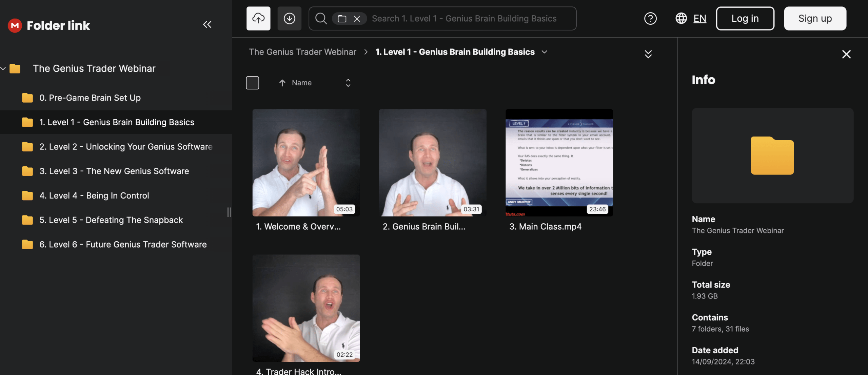Click the help question mark icon
The height and width of the screenshot is (375, 868).
[650, 18]
